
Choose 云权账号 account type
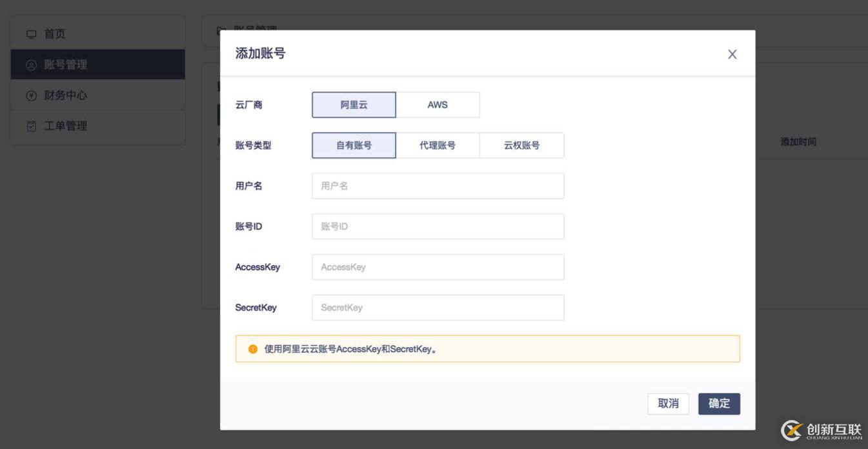click(521, 145)
